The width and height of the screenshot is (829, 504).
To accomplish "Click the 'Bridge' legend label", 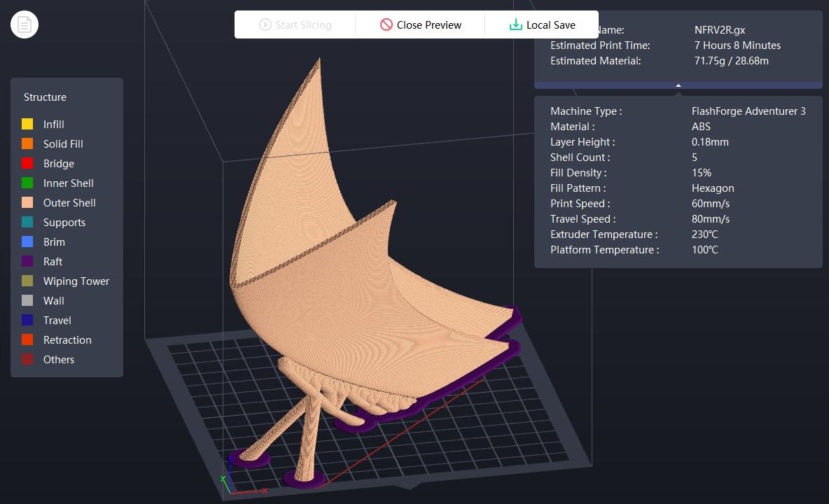I will click(59, 164).
